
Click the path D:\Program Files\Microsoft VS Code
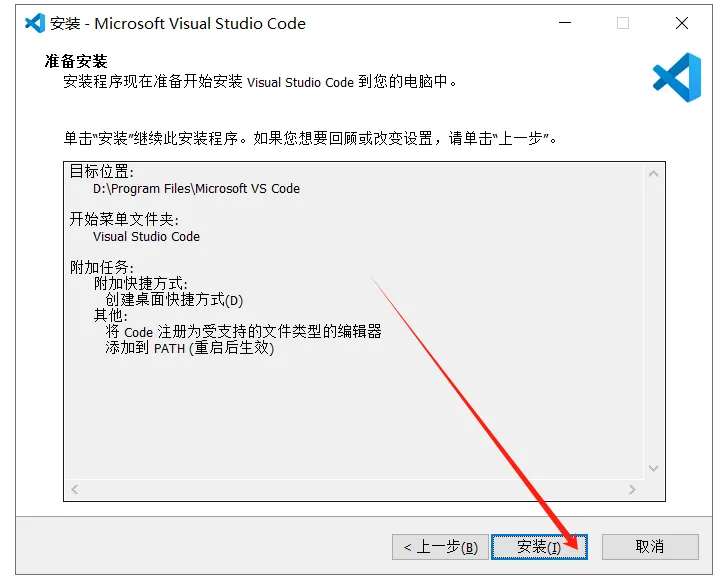pyautogui.click(x=196, y=189)
